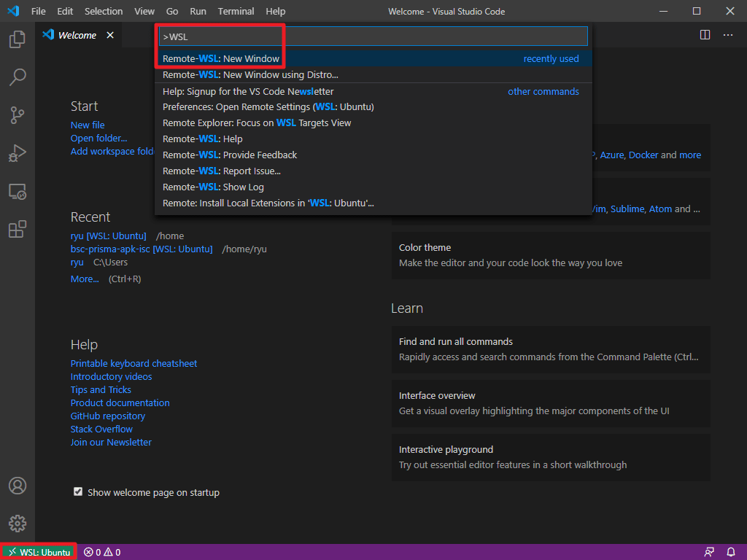Click the VS Code logo in title bar
The image size is (747, 560).
[x=13, y=11]
